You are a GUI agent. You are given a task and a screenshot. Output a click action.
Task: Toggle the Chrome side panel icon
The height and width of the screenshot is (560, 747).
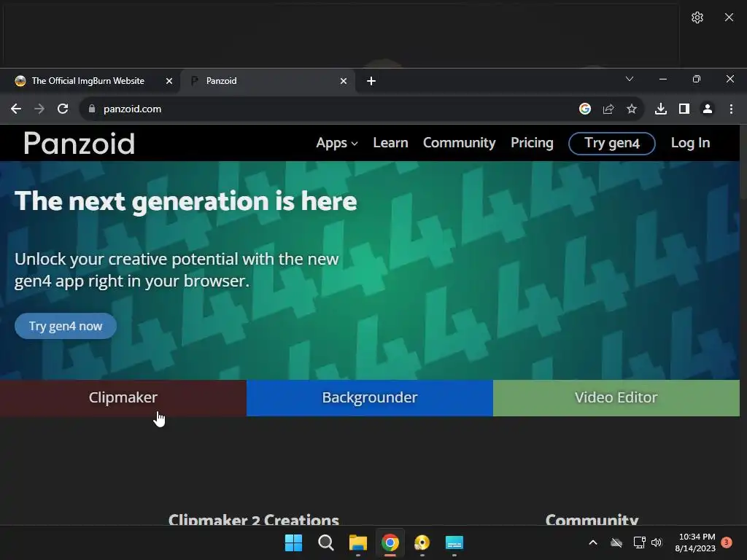pyautogui.click(x=684, y=109)
